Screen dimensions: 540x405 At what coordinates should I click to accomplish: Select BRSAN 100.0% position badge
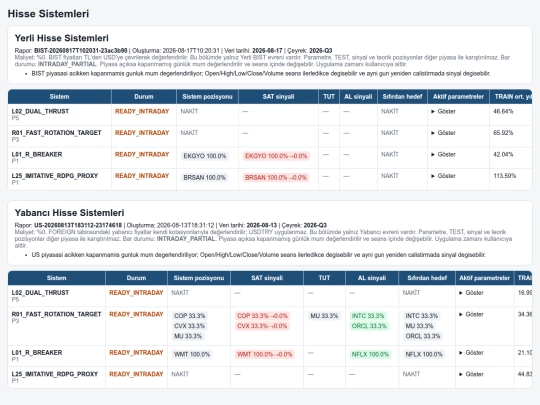[x=204, y=178]
